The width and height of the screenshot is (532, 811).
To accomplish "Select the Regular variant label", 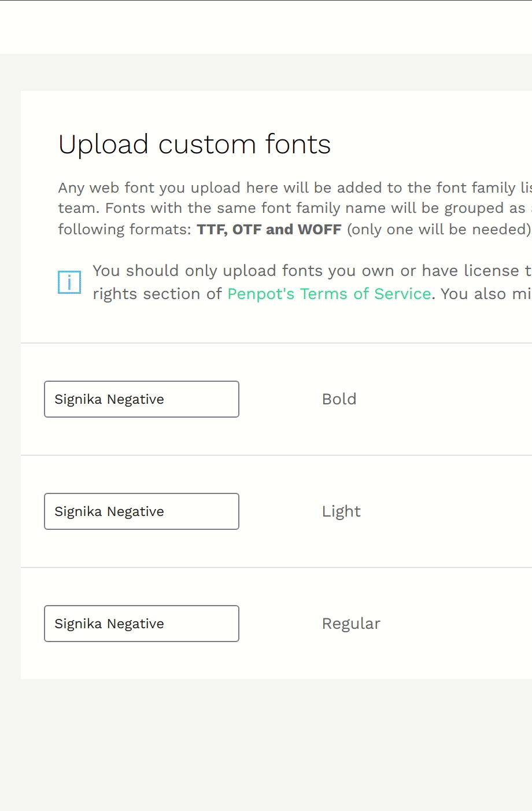I will [351, 624].
